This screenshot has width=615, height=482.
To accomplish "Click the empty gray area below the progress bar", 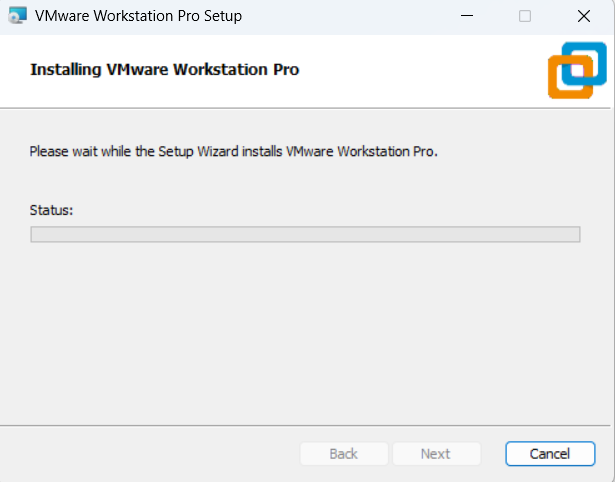I will click(305, 330).
